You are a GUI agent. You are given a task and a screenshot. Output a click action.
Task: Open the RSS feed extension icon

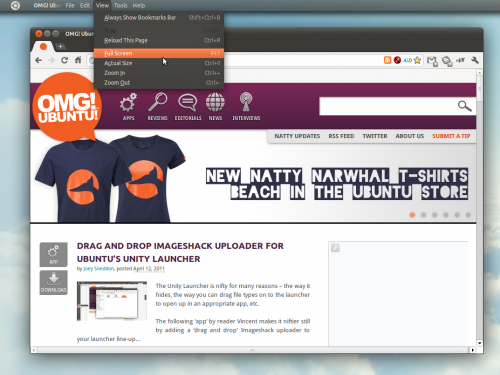(x=387, y=60)
